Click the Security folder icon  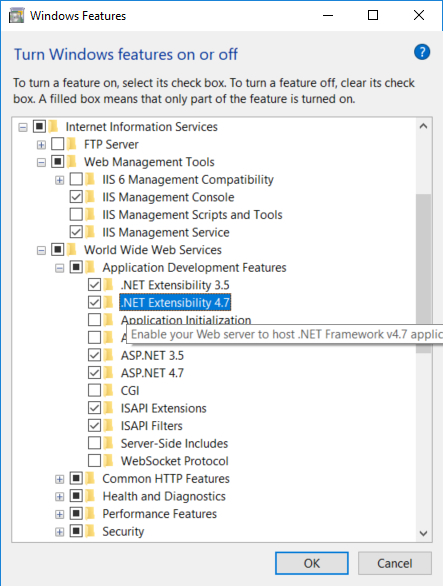coord(90,531)
